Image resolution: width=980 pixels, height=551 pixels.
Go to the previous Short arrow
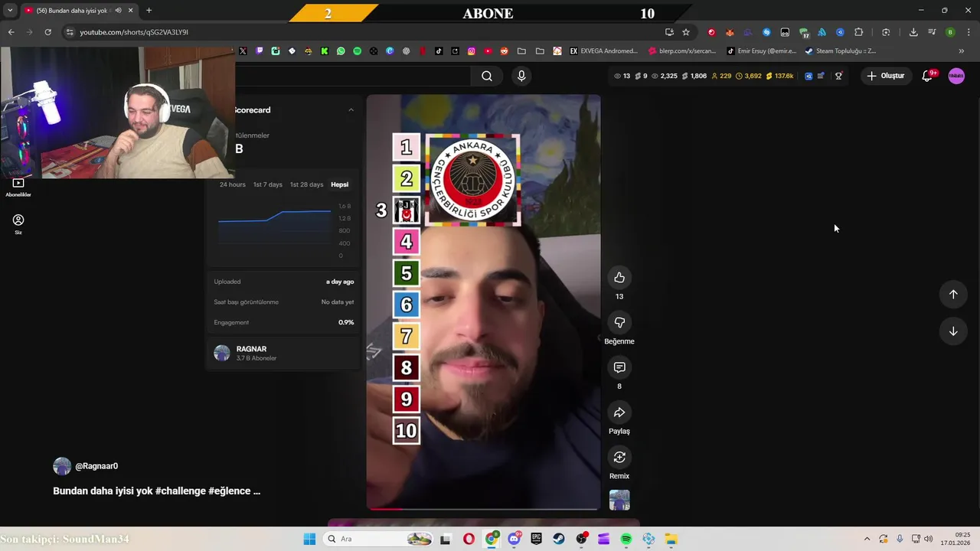(953, 294)
